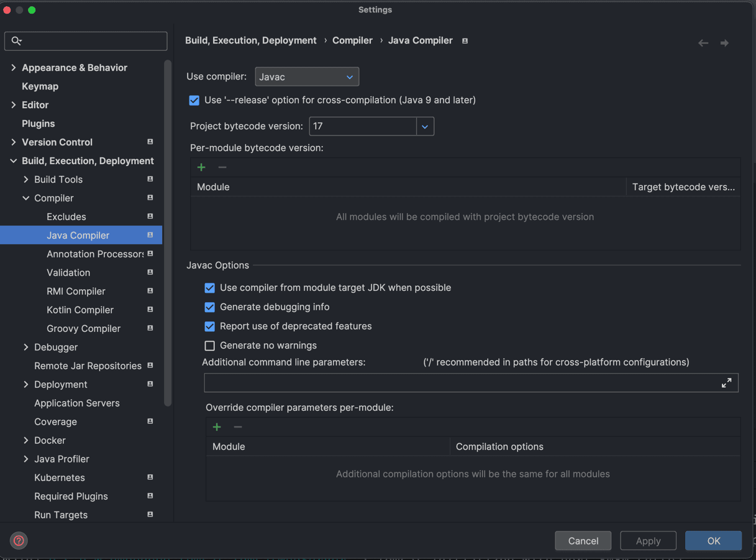Add a per-module bytecode version entry
Screen dimensions: 756x560
tap(201, 167)
